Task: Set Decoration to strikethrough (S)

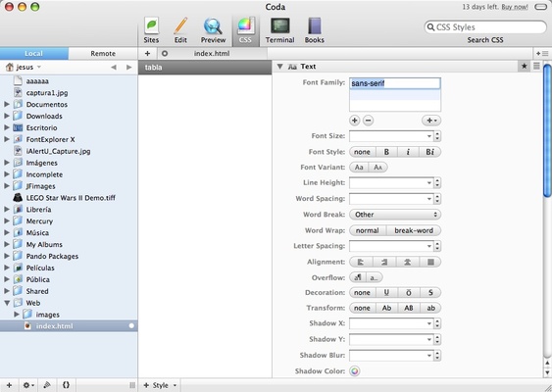Action: 430,292
